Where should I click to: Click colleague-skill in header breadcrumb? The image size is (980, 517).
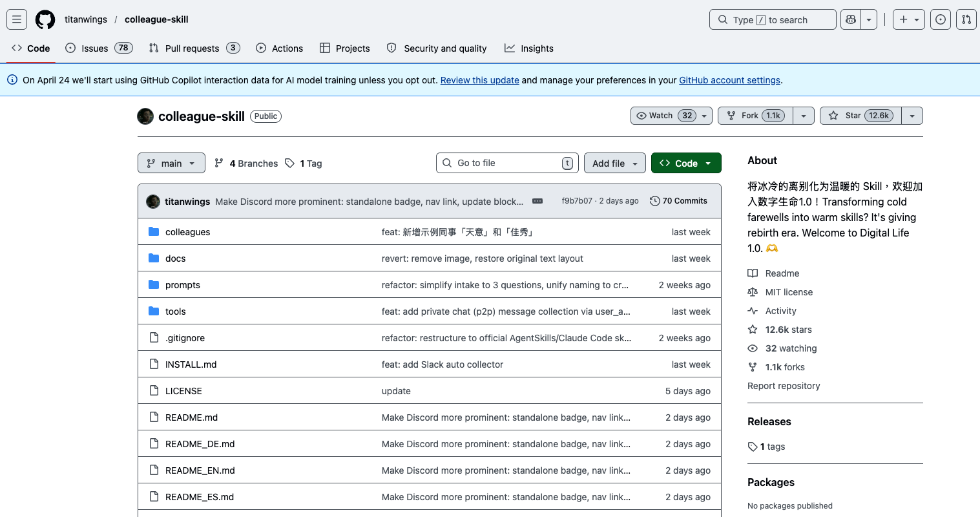(x=156, y=19)
